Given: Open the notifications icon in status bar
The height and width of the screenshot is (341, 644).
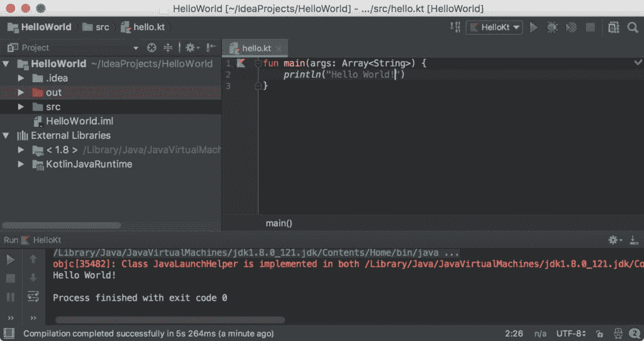Looking at the screenshot, I should point(635,333).
